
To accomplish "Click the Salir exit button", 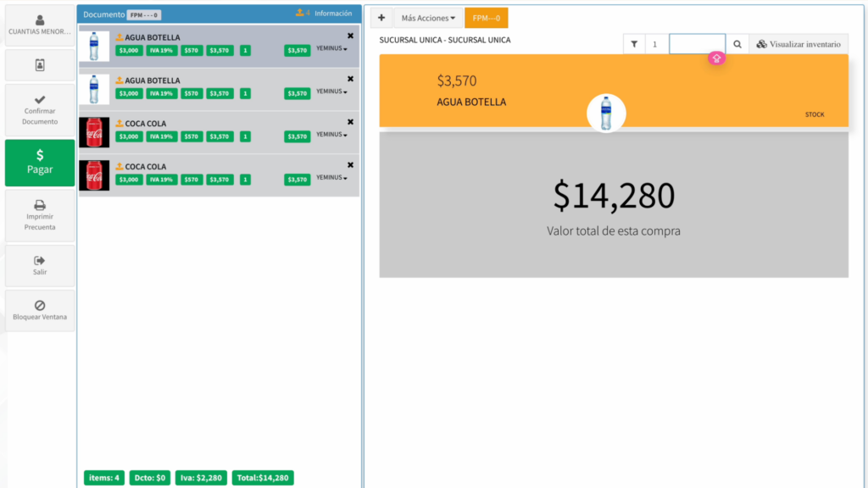I will coord(40,265).
